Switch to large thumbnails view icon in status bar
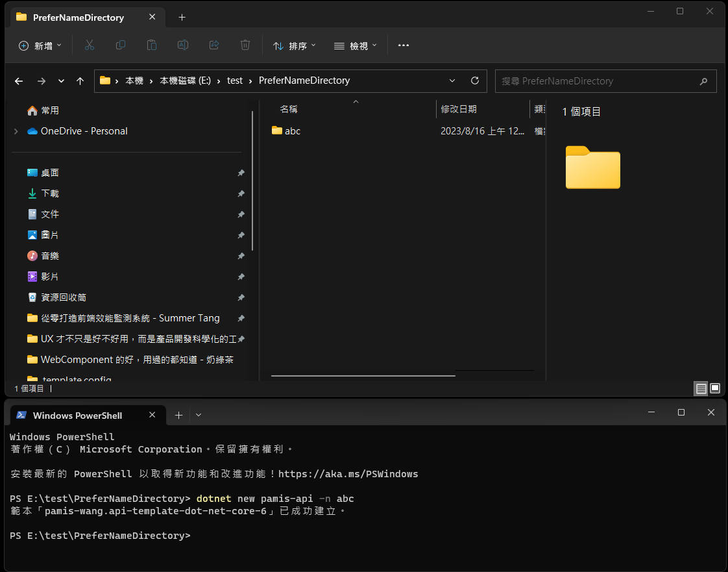 pos(715,388)
